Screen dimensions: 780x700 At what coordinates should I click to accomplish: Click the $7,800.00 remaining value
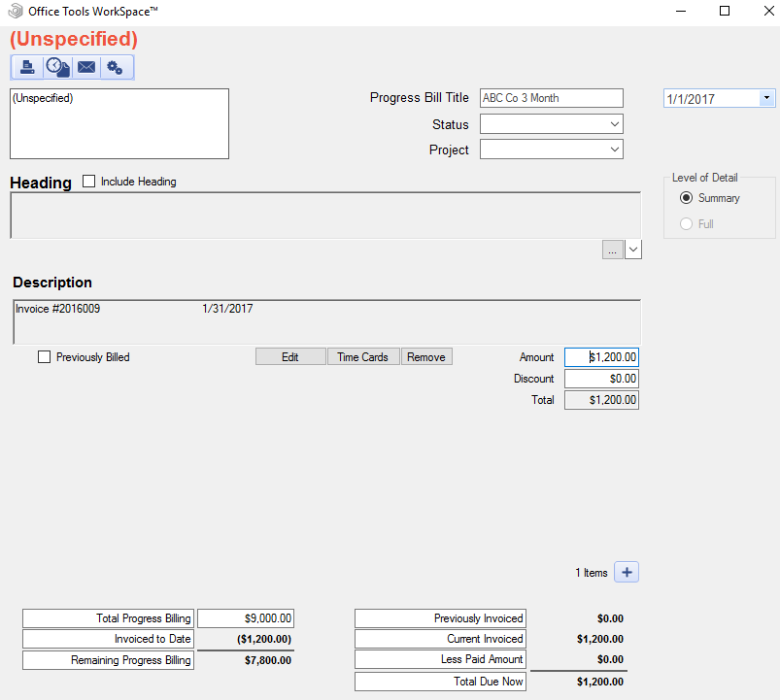(x=268, y=660)
